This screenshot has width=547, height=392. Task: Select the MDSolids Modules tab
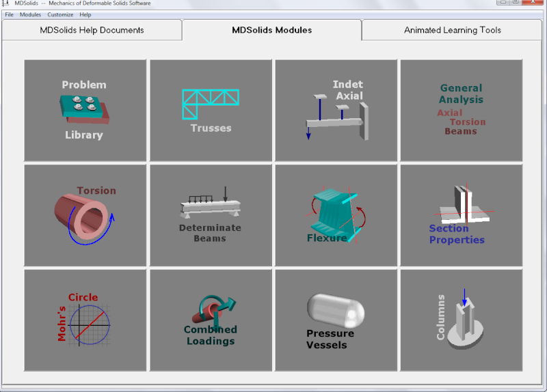271,30
